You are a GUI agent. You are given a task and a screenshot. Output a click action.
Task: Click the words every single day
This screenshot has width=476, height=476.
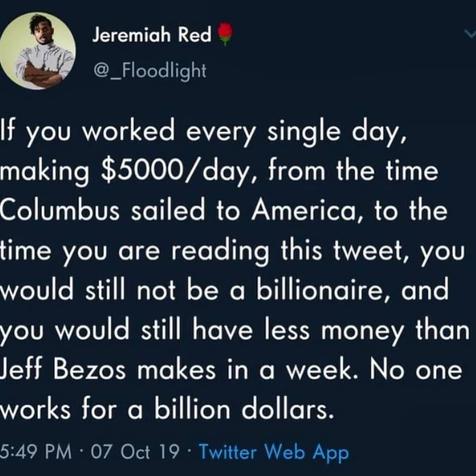coord(296,131)
